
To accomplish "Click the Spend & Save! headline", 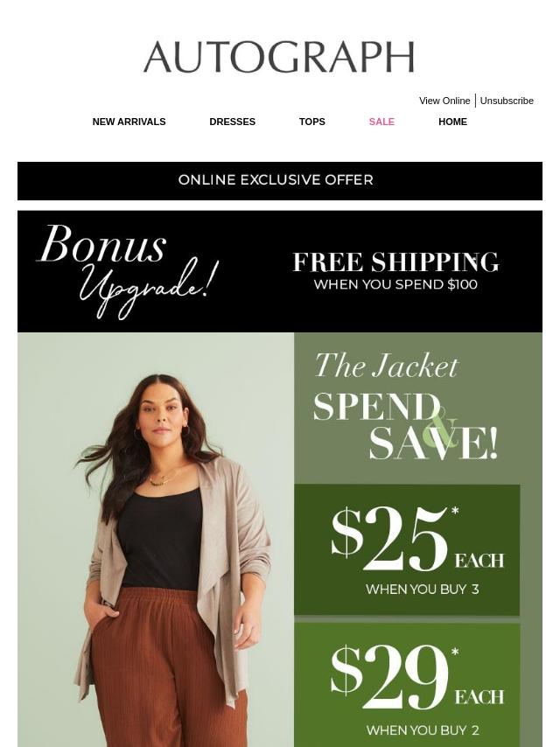I will 405,425.
